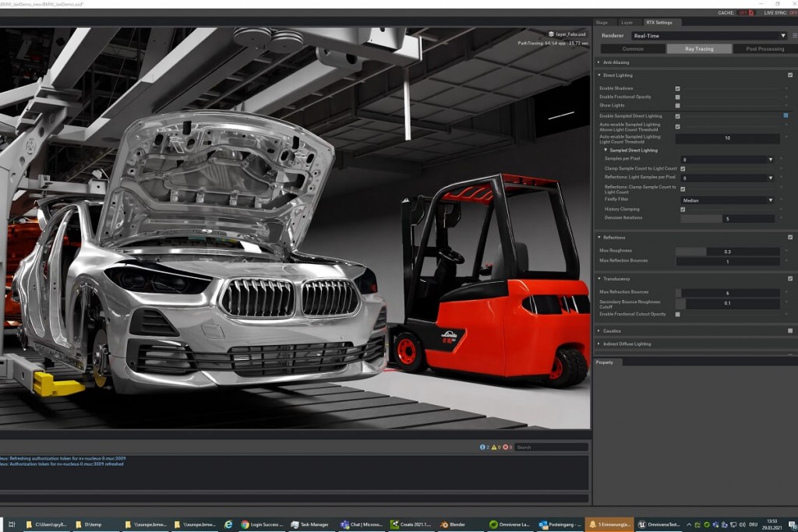Switch to Create 2021 app in taskbar

410,524
